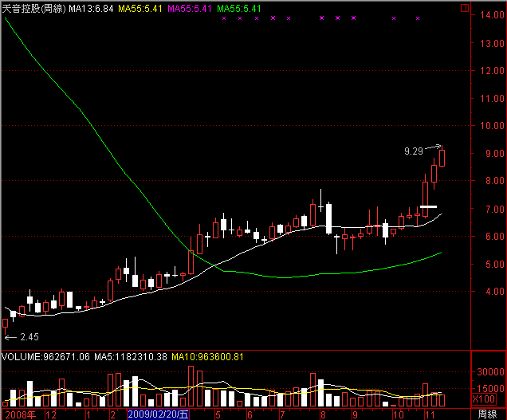Click the volume MA5:1182310.38 label
Image resolution: width=507 pixels, height=420 pixels.
click(131, 357)
